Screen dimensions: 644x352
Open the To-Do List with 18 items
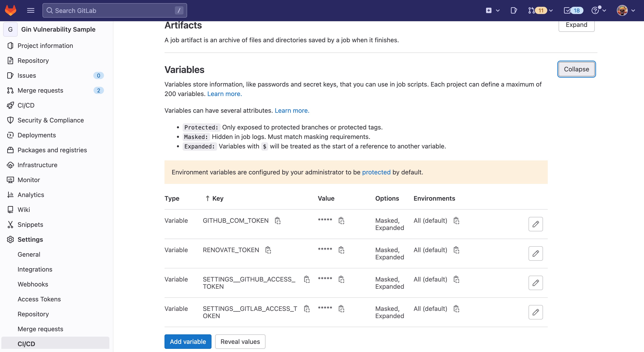[x=573, y=10]
